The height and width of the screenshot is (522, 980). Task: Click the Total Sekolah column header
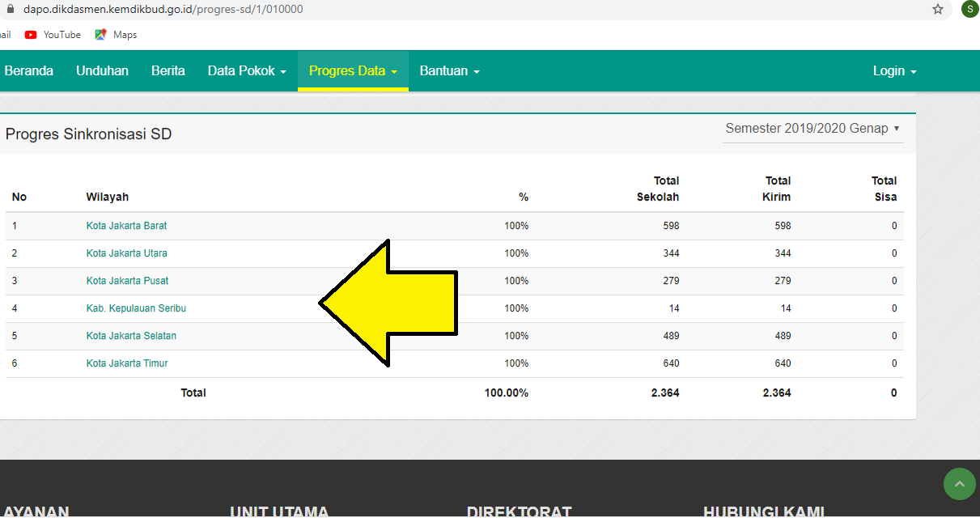[658, 189]
